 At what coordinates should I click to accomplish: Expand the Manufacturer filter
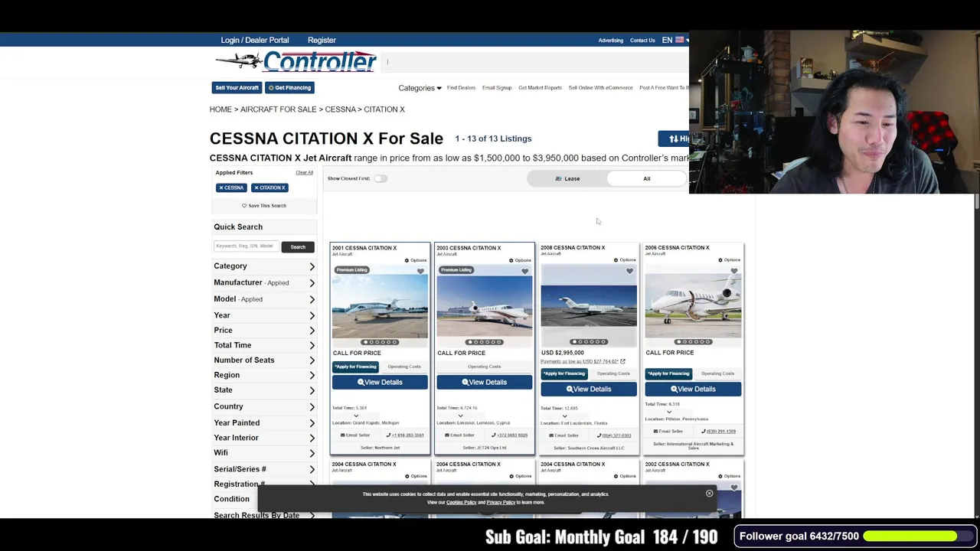pyautogui.click(x=264, y=282)
